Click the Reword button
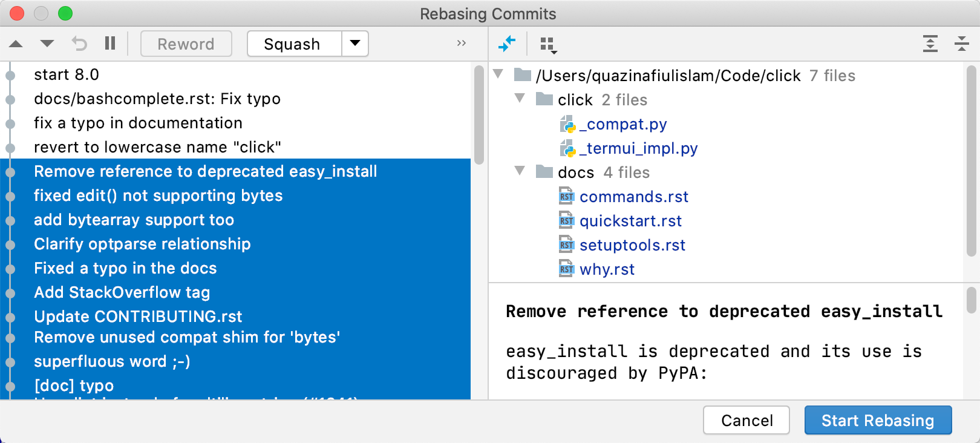This screenshot has height=443, width=980. 186,44
